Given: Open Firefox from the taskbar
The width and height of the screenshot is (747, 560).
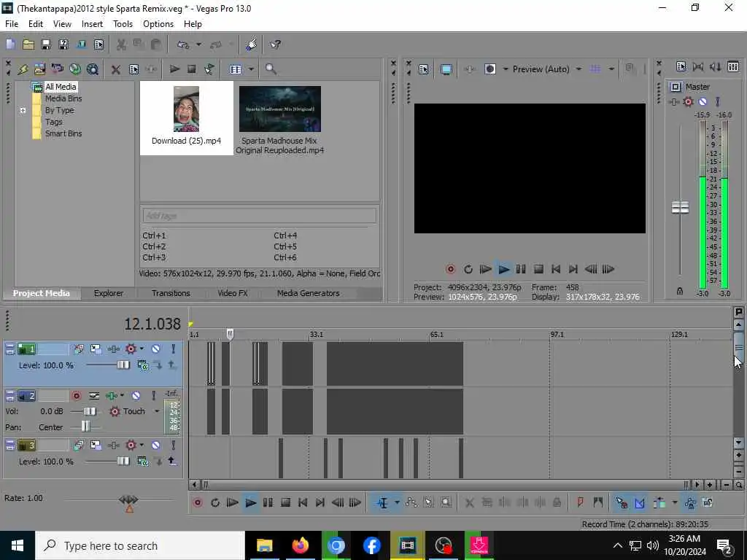Looking at the screenshot, I should [x=300, y=545].
